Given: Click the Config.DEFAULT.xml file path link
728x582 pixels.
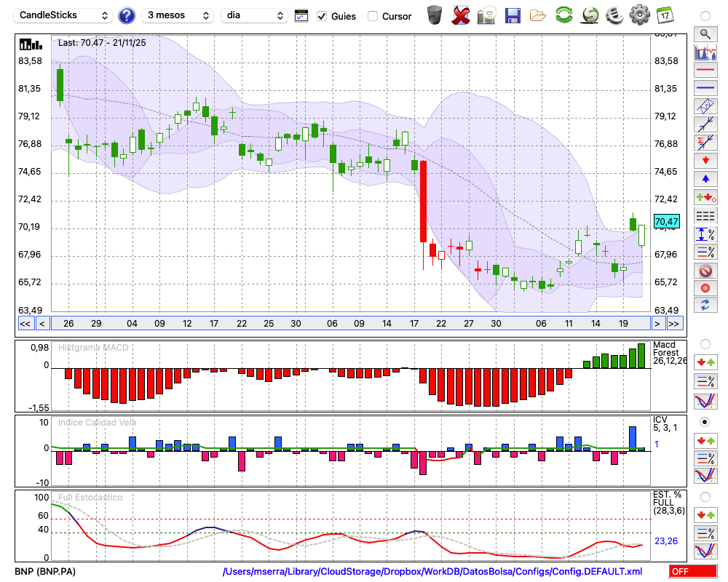Looking at the screenshot, I should pos(432,571).
